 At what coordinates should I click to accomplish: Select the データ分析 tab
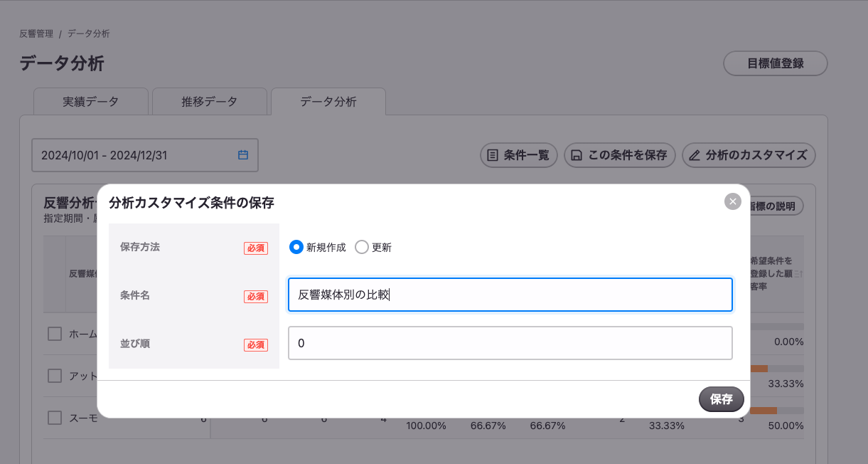coord(328,101)
